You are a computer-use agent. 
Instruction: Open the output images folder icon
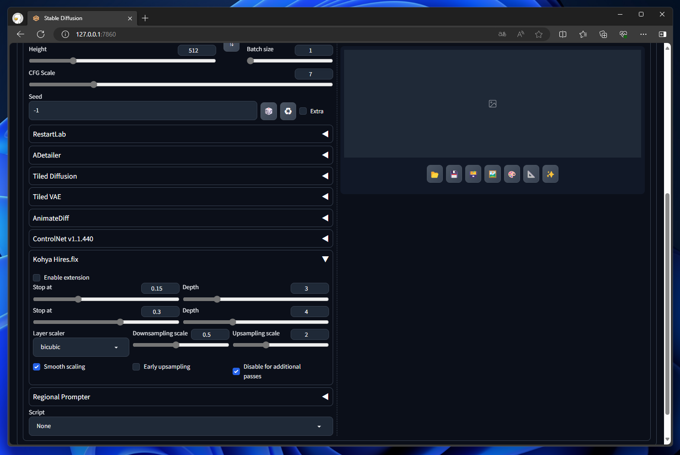coord(435,174)
